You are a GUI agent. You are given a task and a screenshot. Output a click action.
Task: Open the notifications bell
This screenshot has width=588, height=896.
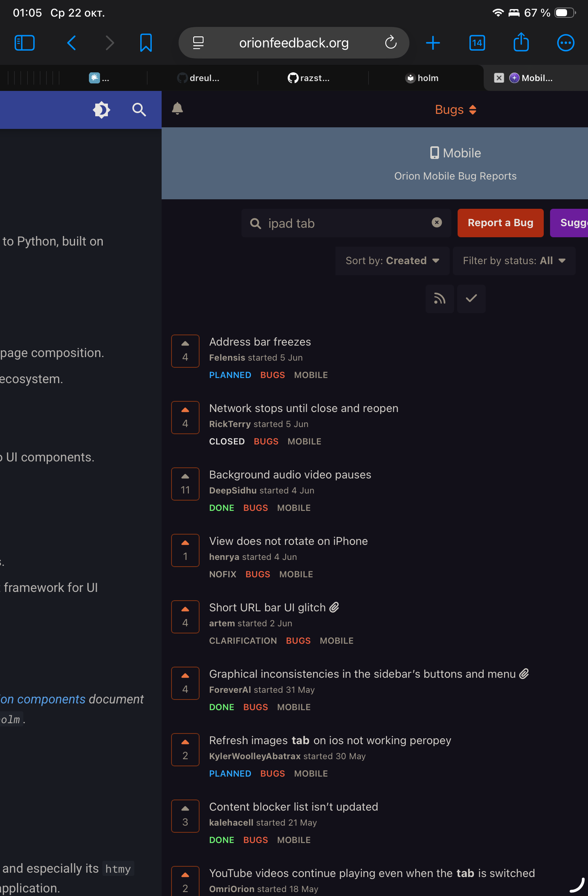coord(177,109)
